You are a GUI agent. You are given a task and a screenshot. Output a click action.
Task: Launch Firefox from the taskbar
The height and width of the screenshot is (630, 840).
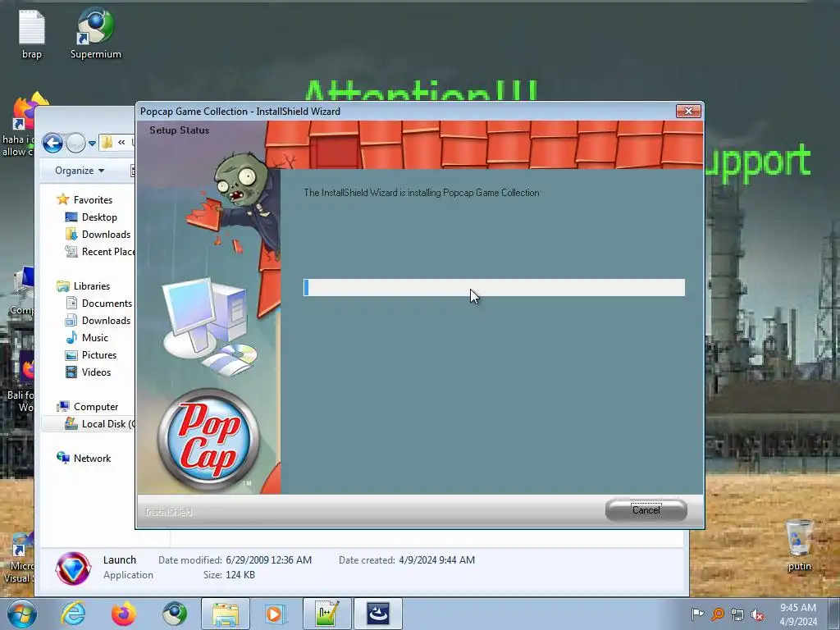[124, 614]
